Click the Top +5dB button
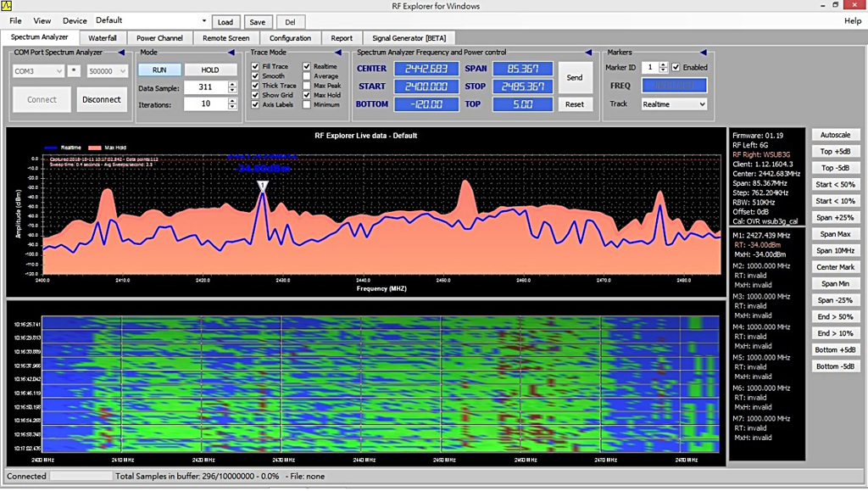The width and height of the screenshot is (868, 491). click(835, 151)
